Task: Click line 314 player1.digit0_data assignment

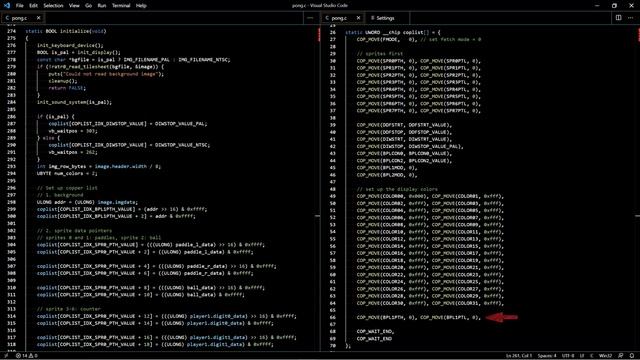Action: (167, 316)
